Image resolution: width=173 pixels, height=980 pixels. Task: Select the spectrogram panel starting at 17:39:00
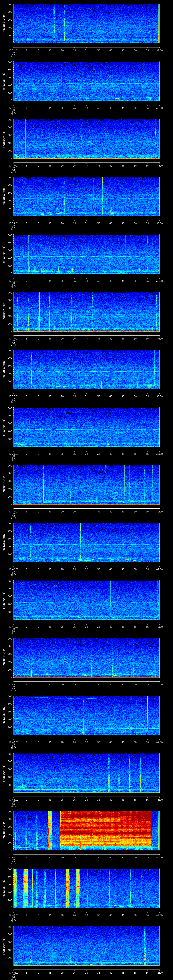[x=86, y=485]
